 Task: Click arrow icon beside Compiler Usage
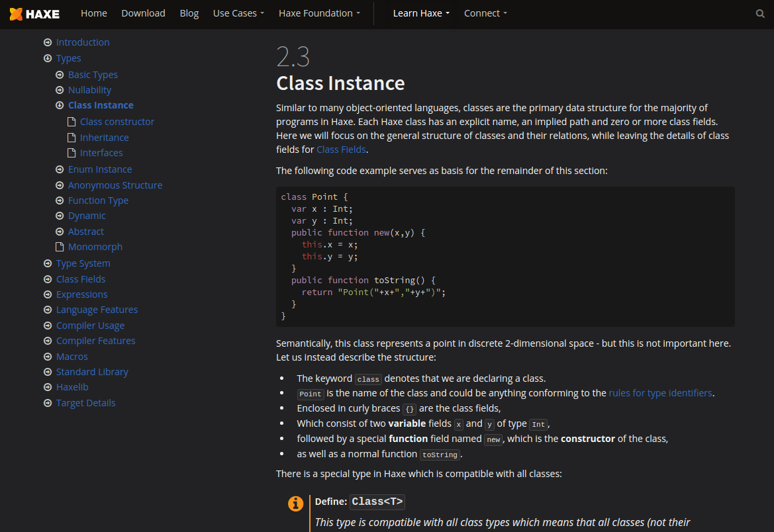tap(48, 326)
